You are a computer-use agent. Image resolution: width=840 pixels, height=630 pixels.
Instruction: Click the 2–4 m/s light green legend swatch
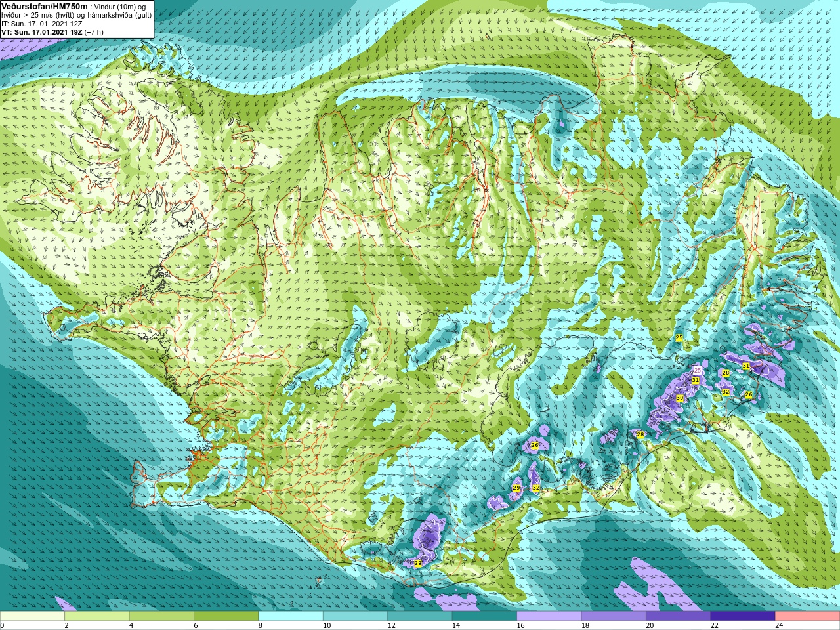tap(97, 616)
